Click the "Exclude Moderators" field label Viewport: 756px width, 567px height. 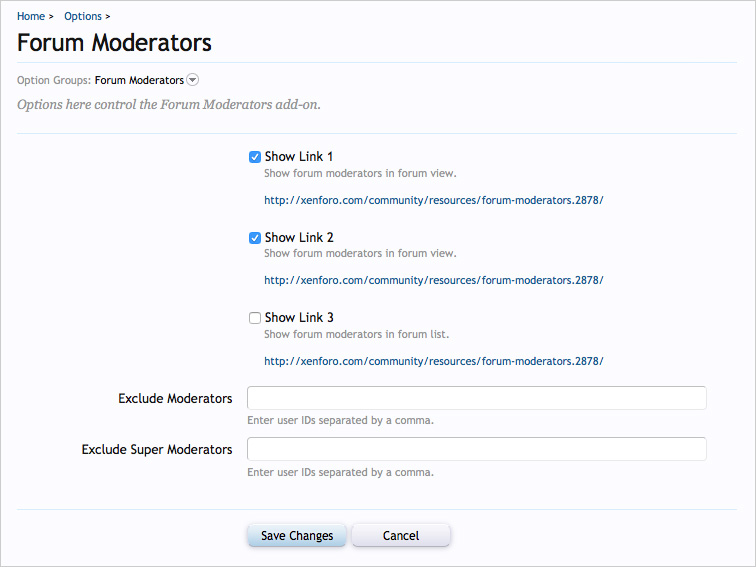pyautogui.click(x=175, y=398)
